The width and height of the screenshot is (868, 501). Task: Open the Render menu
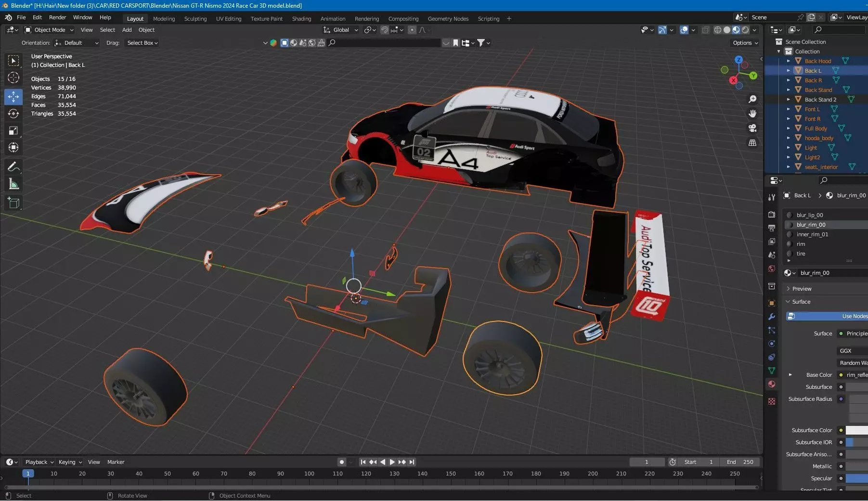pos(57,17)
